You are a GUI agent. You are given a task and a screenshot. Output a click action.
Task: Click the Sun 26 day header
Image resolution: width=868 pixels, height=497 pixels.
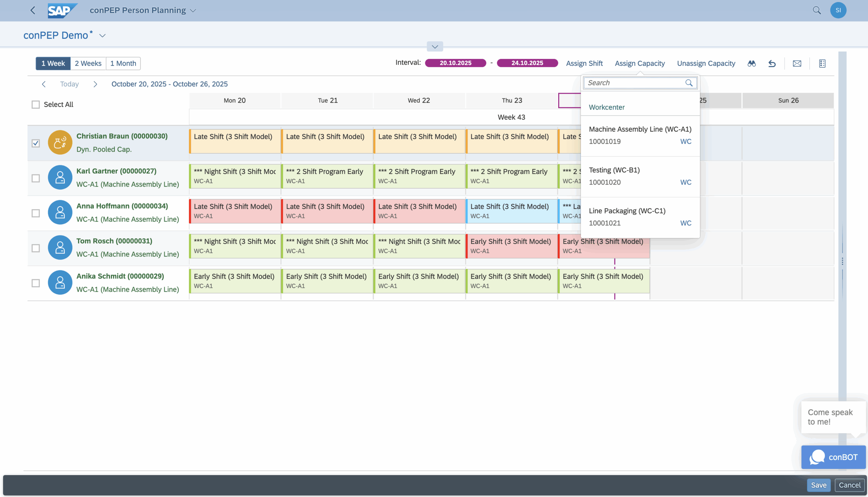(788, 100)
